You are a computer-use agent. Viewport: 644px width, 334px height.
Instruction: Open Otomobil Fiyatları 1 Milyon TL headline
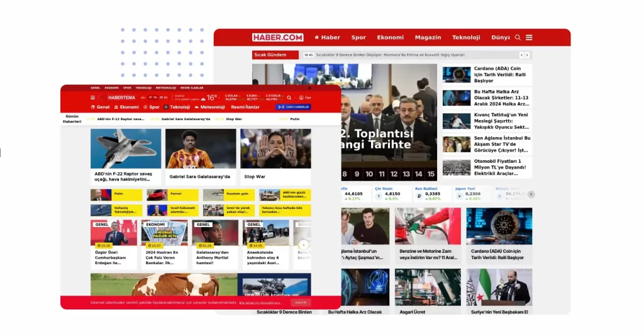tap(487, 167)
